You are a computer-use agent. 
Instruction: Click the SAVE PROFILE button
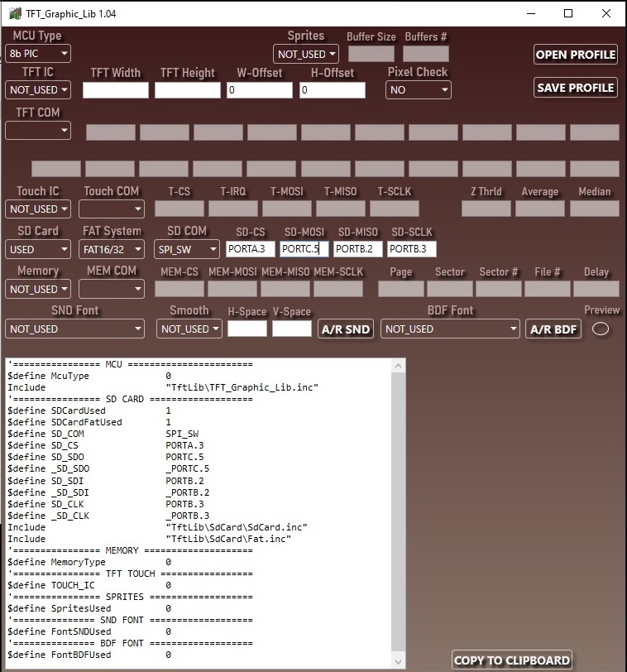(x=575, y=88)
